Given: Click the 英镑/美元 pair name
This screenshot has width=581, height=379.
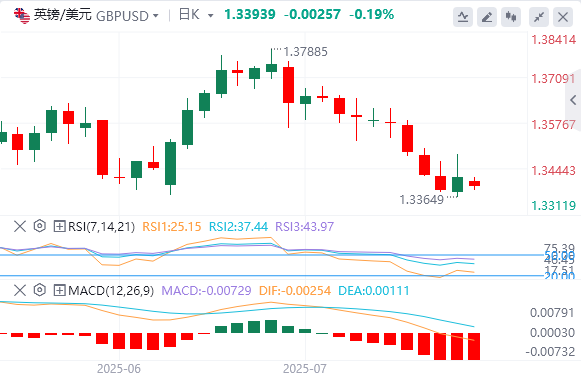Looking at the screenshot, I should point(62,15).
